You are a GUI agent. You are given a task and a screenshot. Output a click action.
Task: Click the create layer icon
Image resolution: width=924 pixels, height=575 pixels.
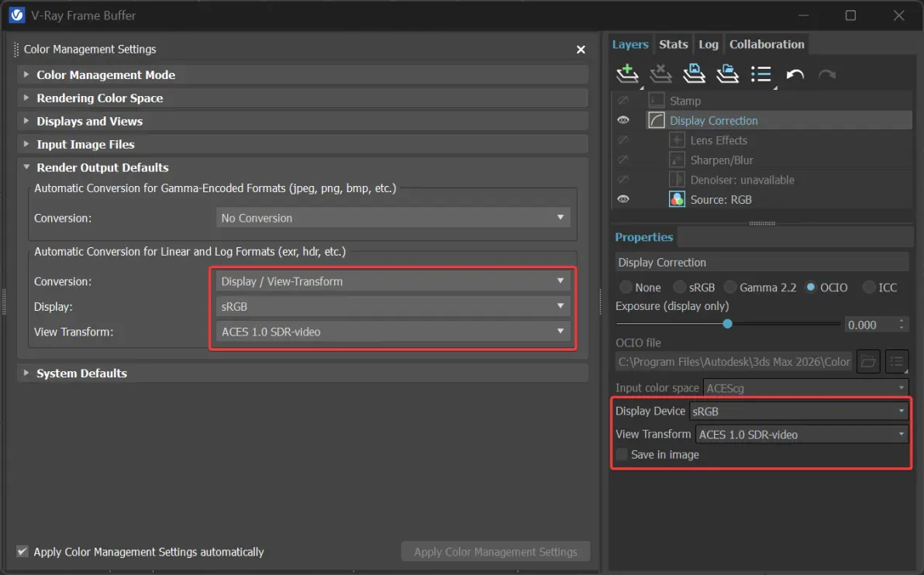627,74
